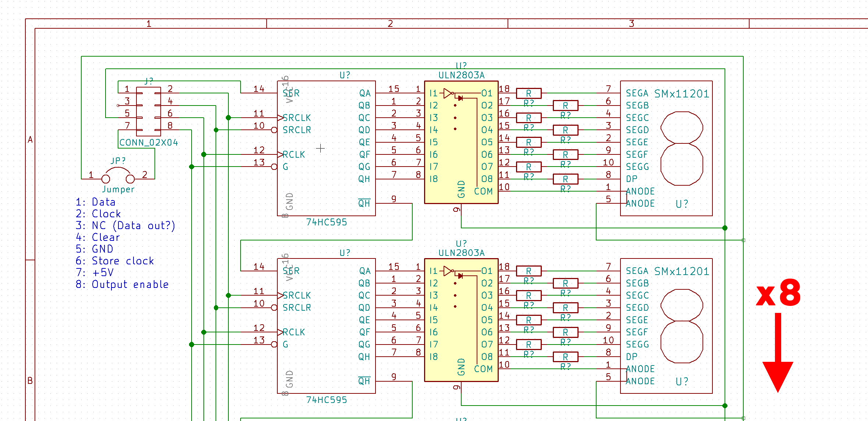Click the '3: NC (Data out?)' note line
Viewport: 868px width, 421px height.
(x=125, y=225)
